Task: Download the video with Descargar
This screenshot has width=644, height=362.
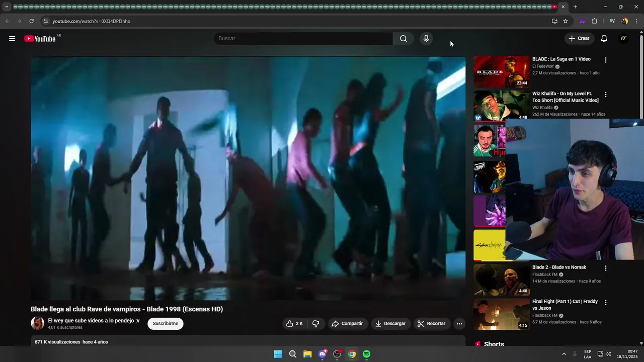Action: pyautogui.click(x=390, y=324)
